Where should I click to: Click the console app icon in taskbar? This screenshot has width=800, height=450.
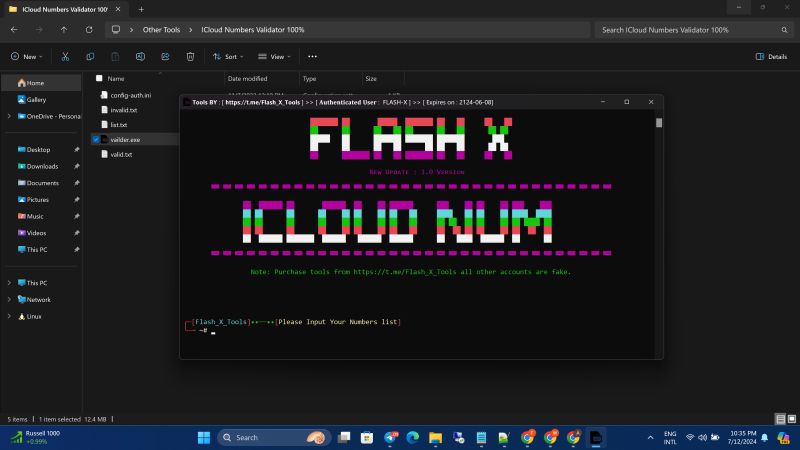[595, 437]
